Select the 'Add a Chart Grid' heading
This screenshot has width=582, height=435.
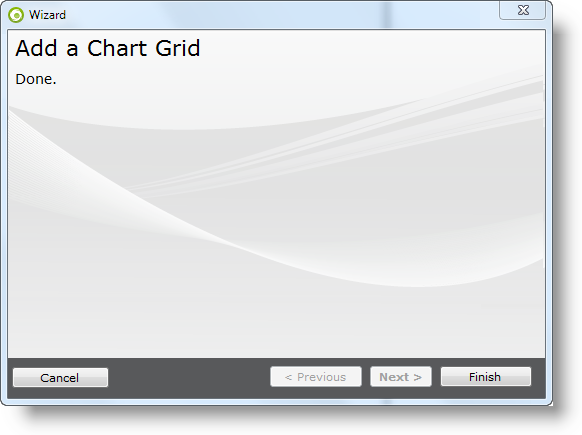tap(108, 48)
